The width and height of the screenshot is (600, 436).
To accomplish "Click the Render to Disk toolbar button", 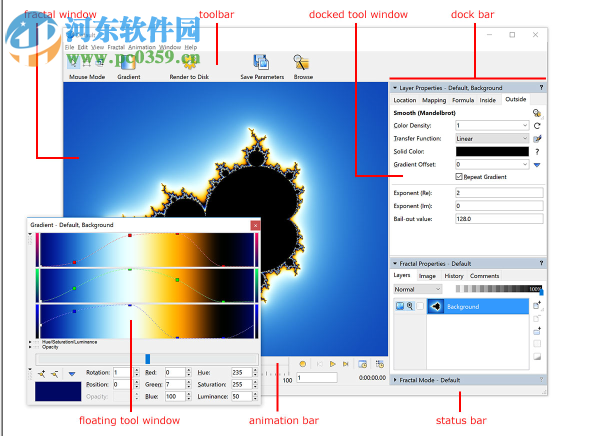I will (189, 67).
